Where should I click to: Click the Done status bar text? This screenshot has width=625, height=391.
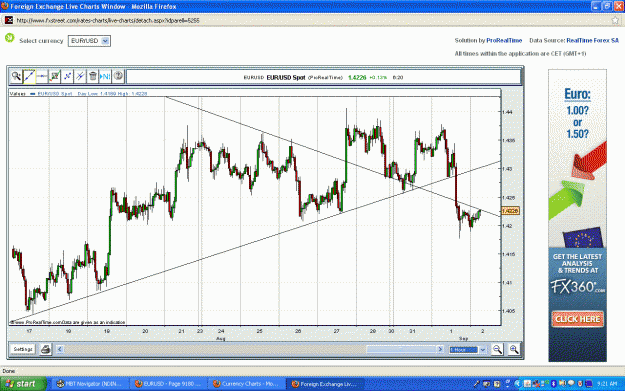point(8,371)
